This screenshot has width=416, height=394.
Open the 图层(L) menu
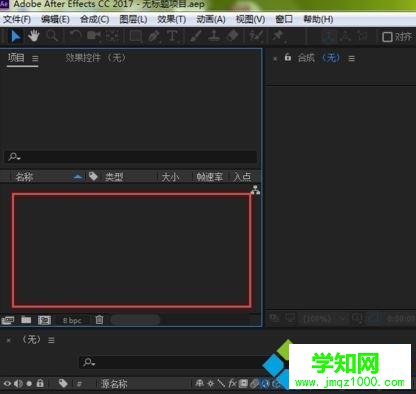point(133,19)
